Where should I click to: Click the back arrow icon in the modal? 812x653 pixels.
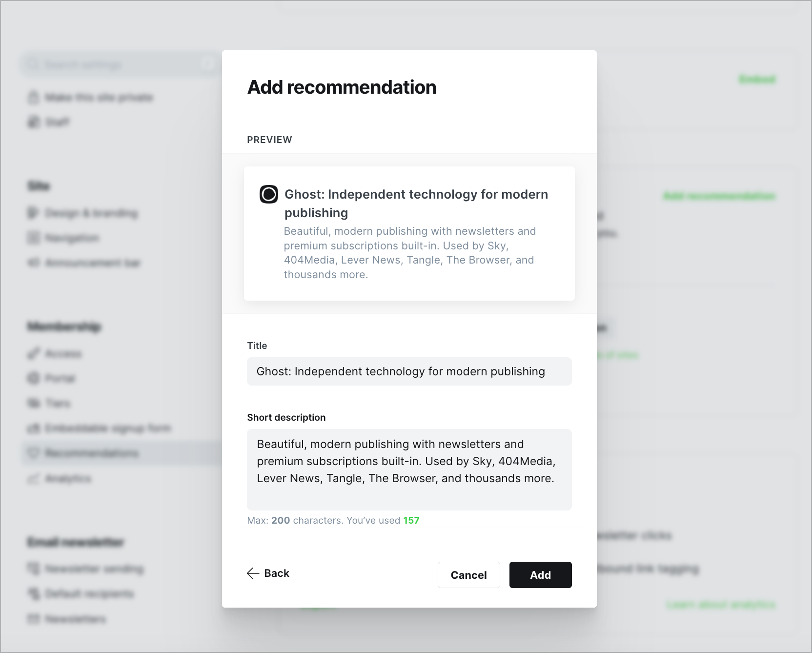pyautogui.click(x=252, y=573)
